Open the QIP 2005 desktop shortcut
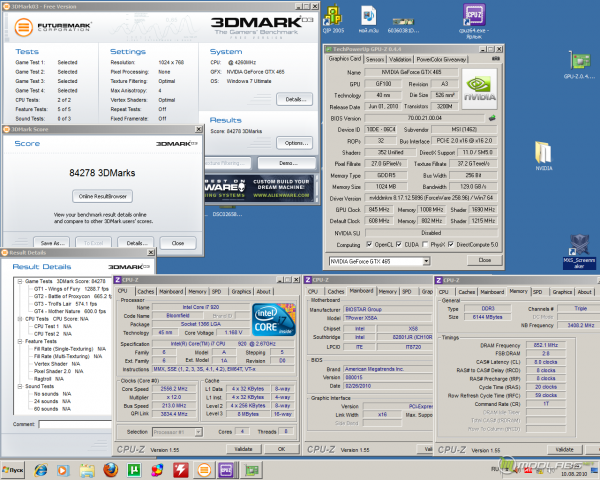This screenshot has height=480, width=600. [x=333, y=19]
